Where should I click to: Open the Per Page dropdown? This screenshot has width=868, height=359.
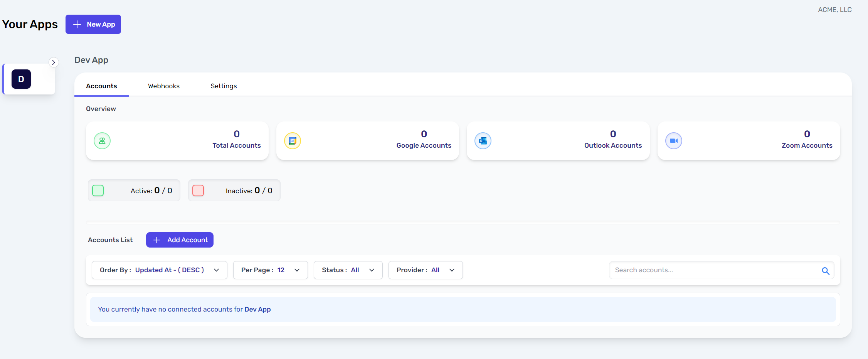coord(270,270)
